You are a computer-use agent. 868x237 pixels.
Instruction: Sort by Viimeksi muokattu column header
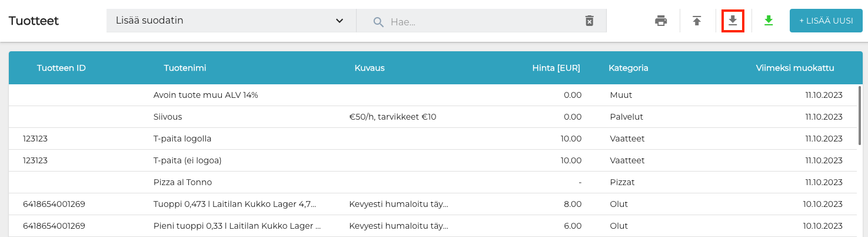[x=794, y=68]
